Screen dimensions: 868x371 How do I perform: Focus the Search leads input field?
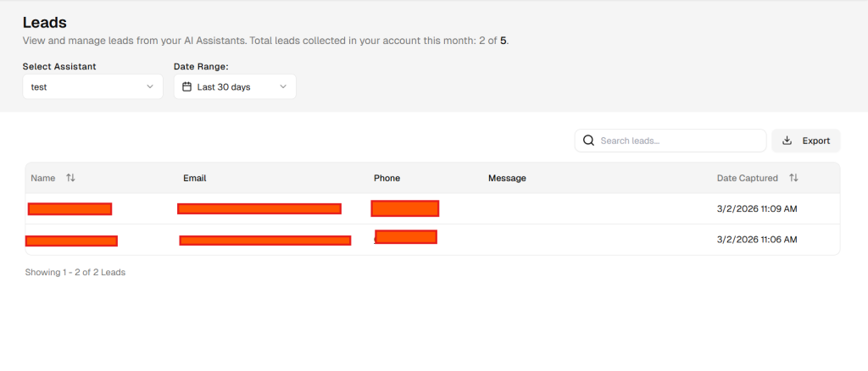pos(678,141)
